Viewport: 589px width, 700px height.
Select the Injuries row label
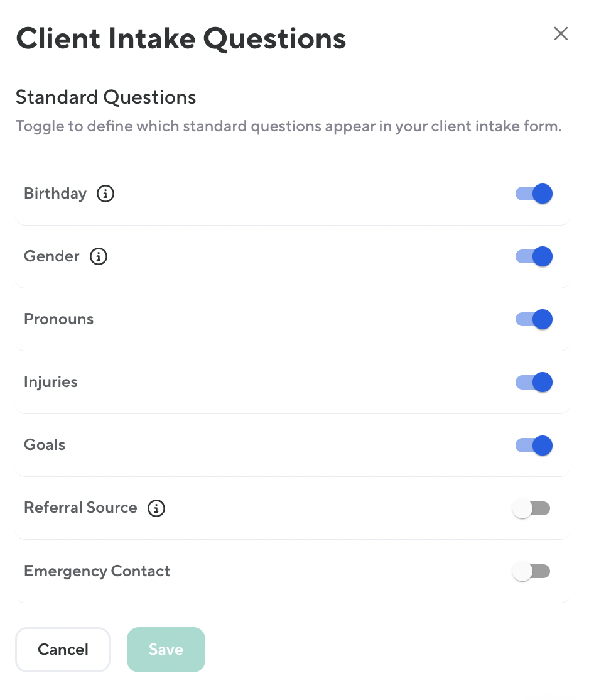click(51, 382)
